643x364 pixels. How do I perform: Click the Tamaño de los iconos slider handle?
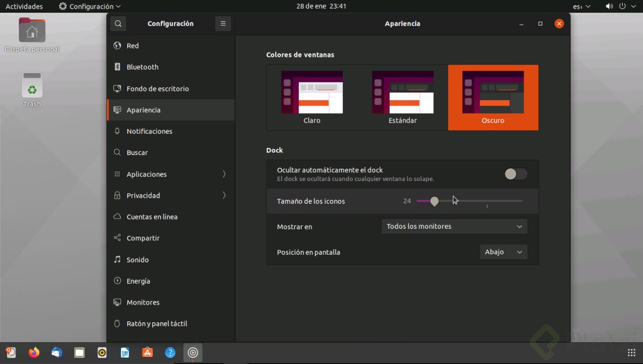[434, 201]
